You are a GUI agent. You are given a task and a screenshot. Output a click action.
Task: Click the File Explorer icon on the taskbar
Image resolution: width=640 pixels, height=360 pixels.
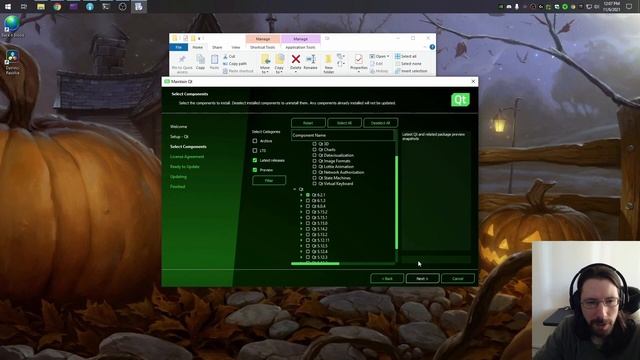pyautogui.click(x=40, y=7)
